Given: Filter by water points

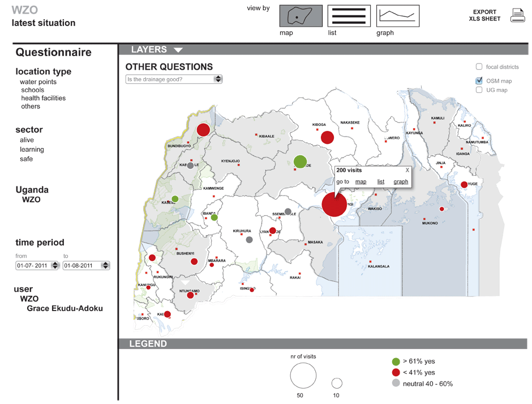Looking at the screenshot, I should pos(38,82).
